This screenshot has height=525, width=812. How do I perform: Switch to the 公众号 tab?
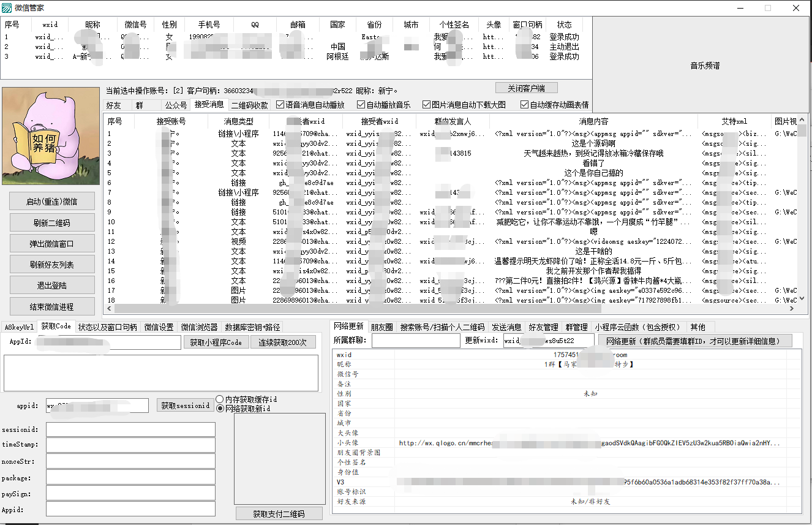(x=176, y=105)
